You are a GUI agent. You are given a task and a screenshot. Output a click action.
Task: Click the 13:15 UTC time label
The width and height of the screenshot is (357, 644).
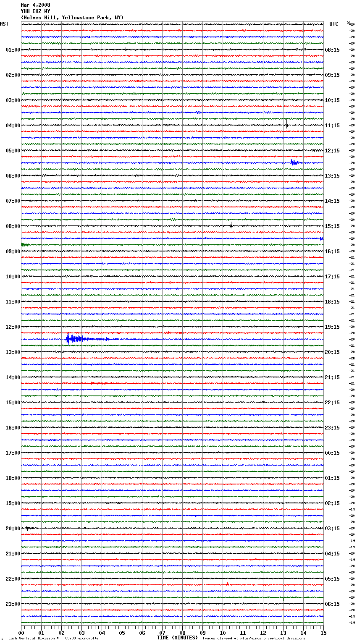pos(332,176)
